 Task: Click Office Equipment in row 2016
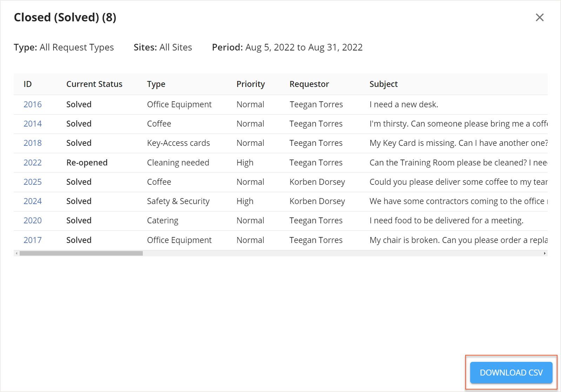[x=179, y=104]
